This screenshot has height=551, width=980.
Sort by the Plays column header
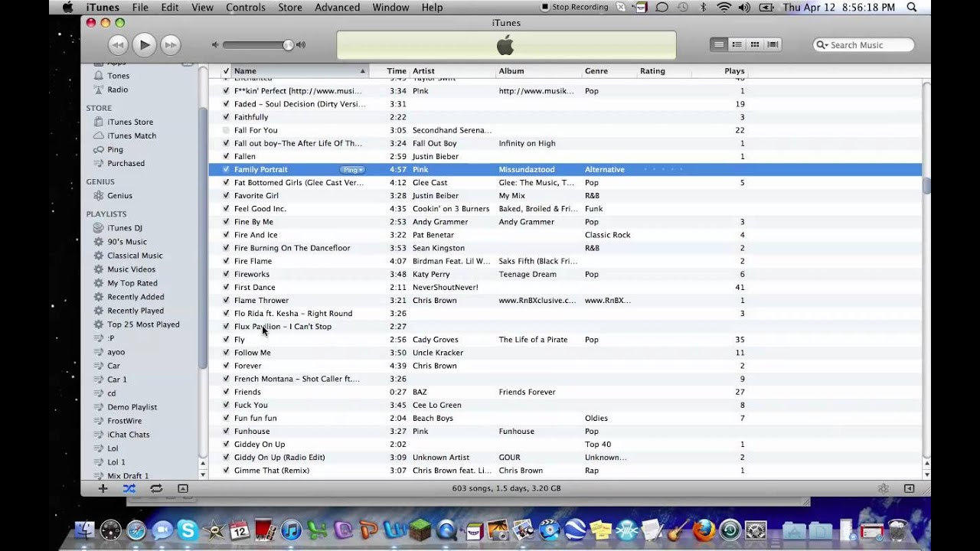[720, 71]
